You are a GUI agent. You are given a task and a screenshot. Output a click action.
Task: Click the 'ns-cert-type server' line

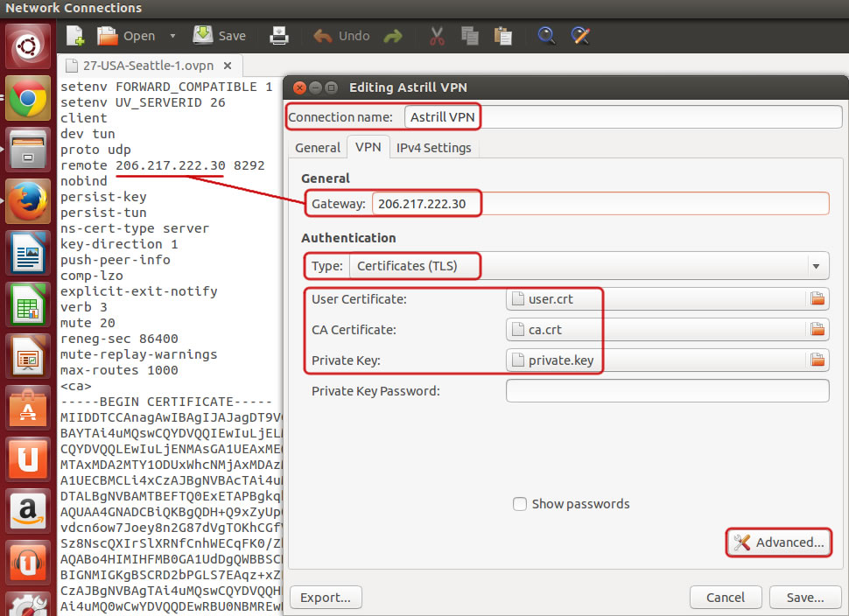134,228
